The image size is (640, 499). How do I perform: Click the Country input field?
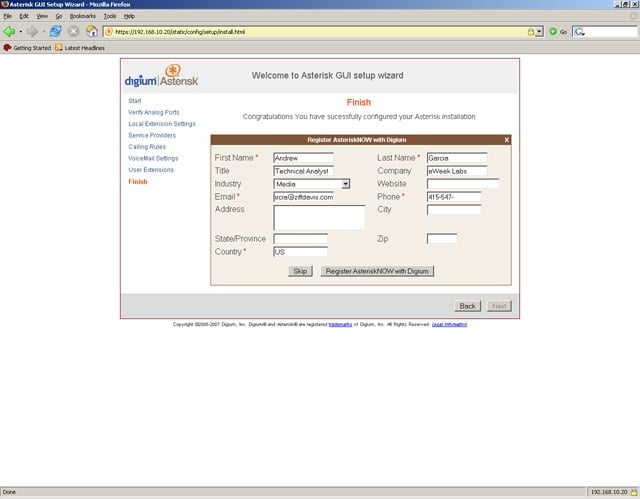click(x=300, y=252)
